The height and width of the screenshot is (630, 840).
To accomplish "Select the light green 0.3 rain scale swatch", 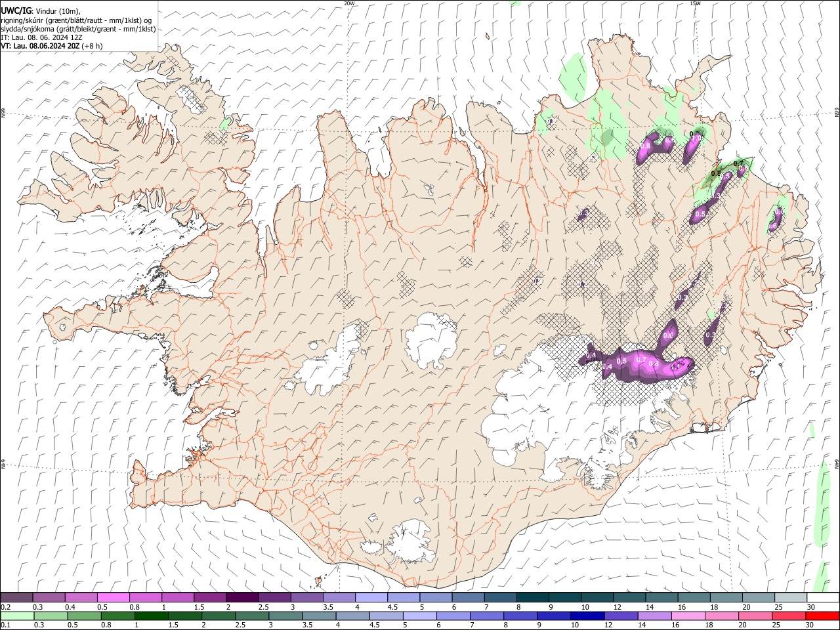I will click(51, 616).
